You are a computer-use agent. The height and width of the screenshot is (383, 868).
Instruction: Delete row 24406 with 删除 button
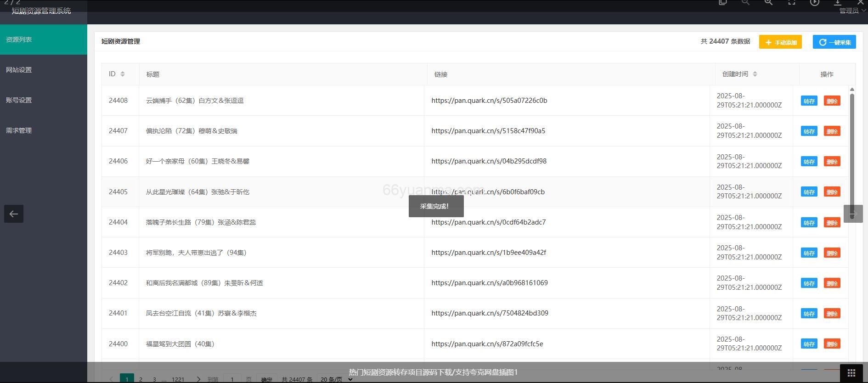click(x=832, y=162)
